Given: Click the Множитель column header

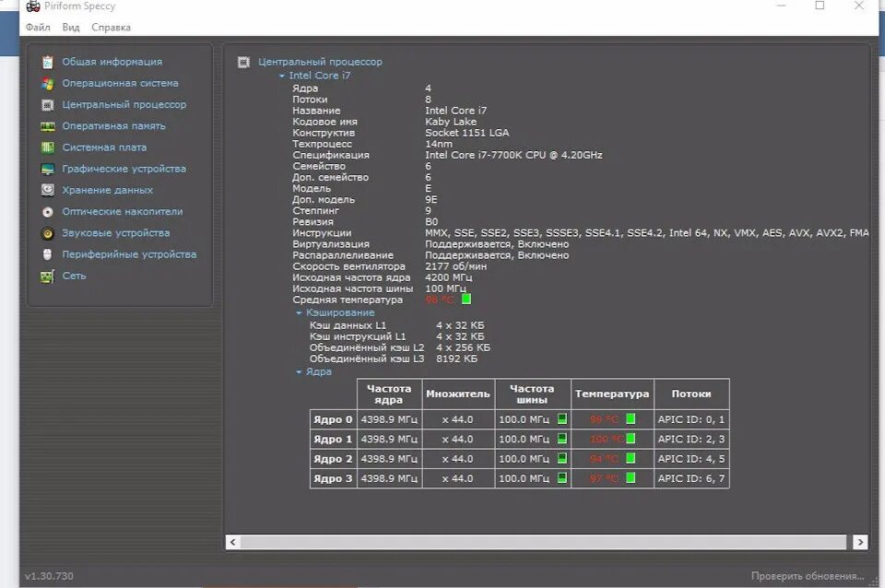Looking at the screenshot, I should [x=458, y=394].
